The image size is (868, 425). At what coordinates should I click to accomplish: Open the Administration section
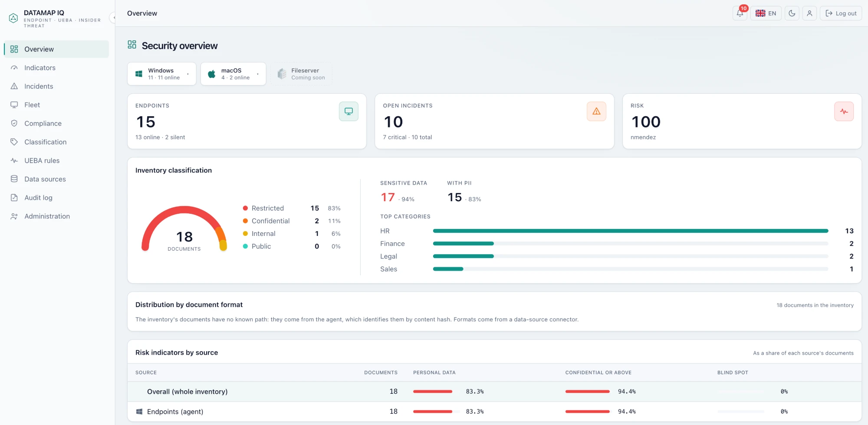(x=56, y=216)
